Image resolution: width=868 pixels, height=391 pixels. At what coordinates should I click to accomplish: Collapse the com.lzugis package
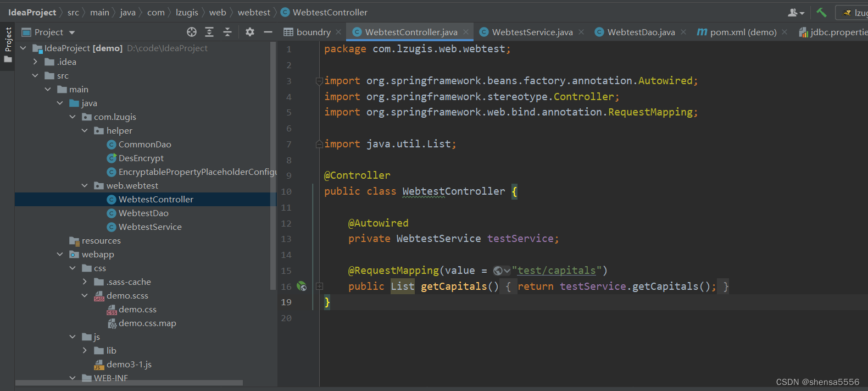point(73,117)
